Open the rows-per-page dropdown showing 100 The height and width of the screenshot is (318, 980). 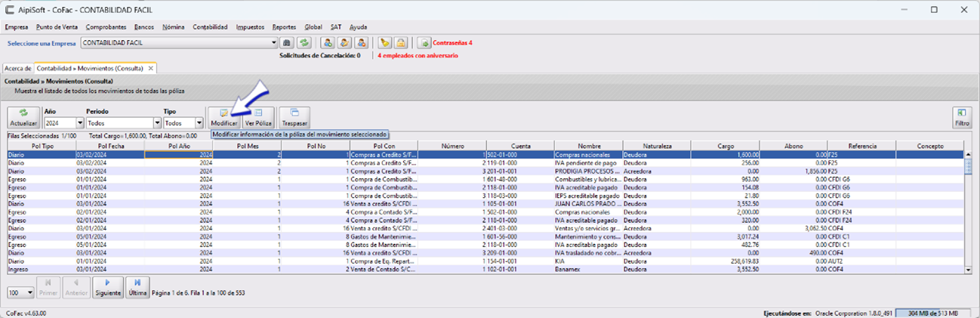(x=30, y=292)
